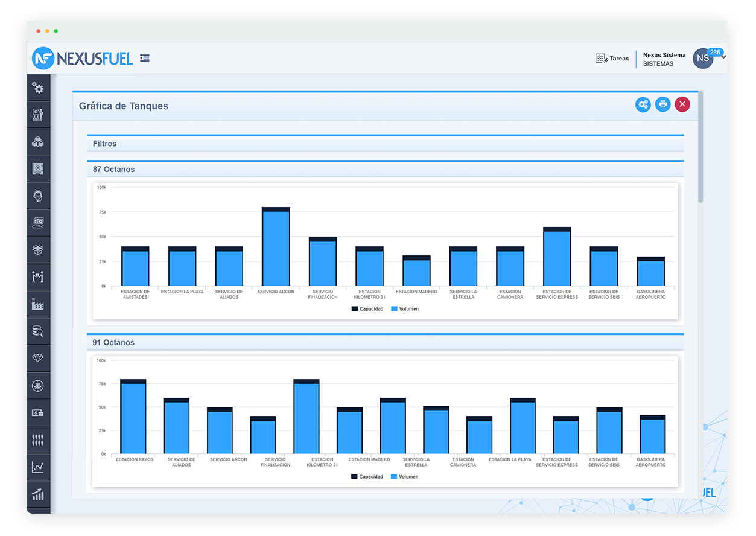Select the factory icon in sidebar
756x536 pixels.
pyautogui.click(x=38, y=304)
